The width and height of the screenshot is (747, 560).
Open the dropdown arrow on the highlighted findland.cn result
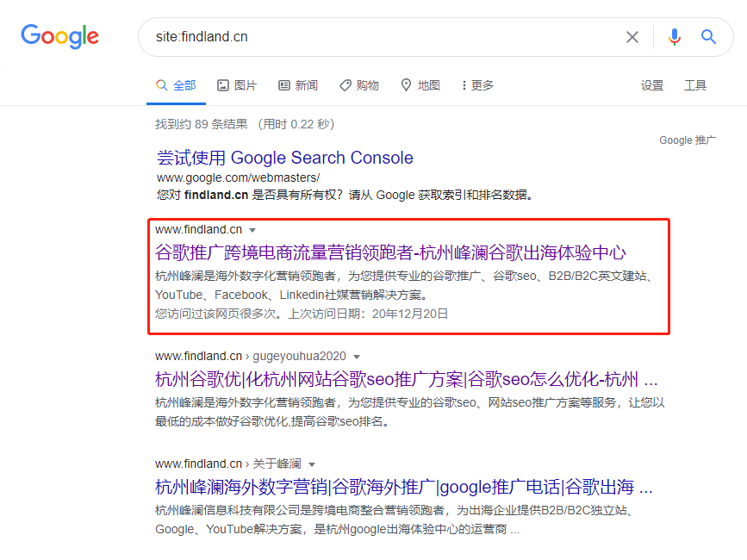[x=252, y=229]
